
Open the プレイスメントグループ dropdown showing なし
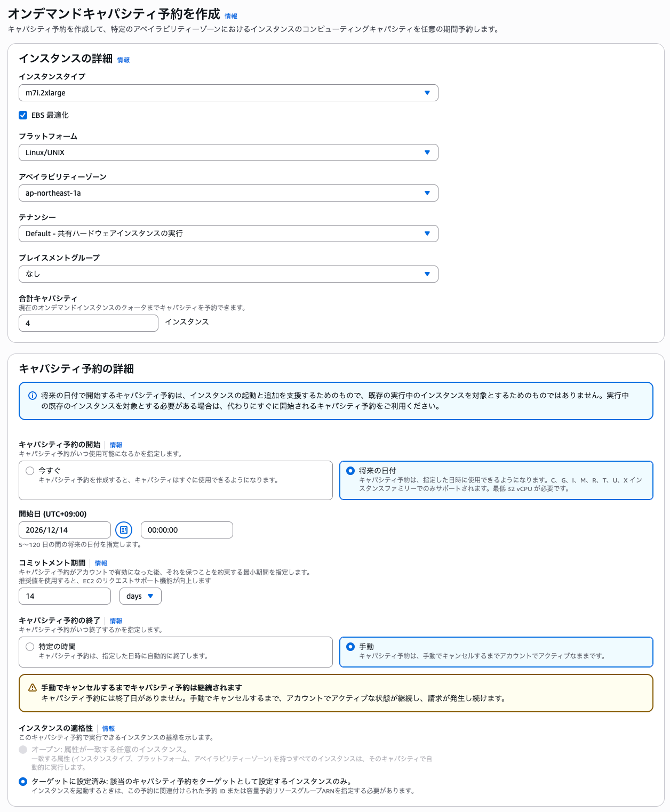pyautogui.click(x=228, y=274)
